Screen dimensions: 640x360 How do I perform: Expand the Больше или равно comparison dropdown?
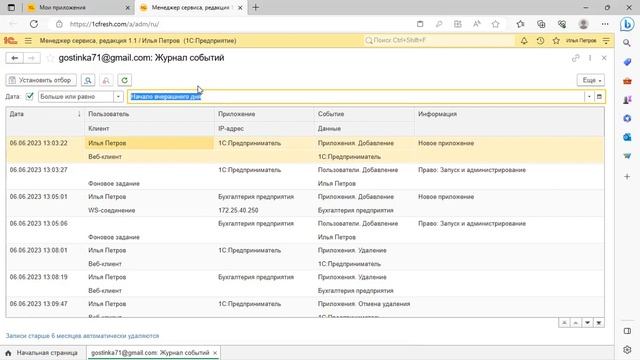point(118,97)
